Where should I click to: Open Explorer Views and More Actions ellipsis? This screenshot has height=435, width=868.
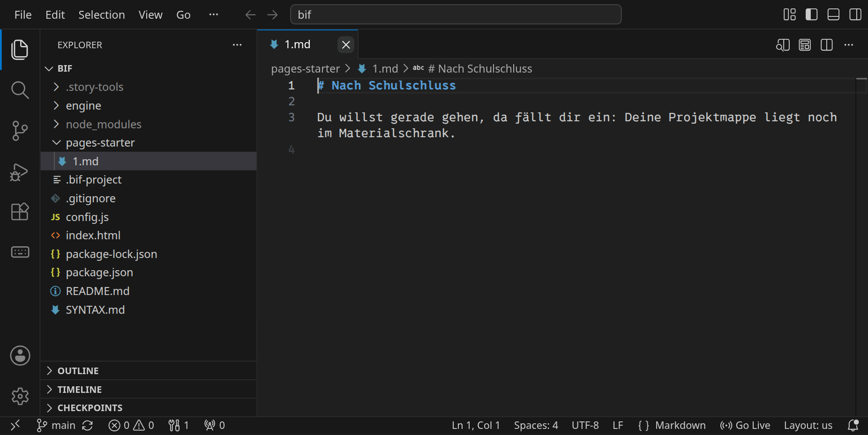[x=237, y=45]
